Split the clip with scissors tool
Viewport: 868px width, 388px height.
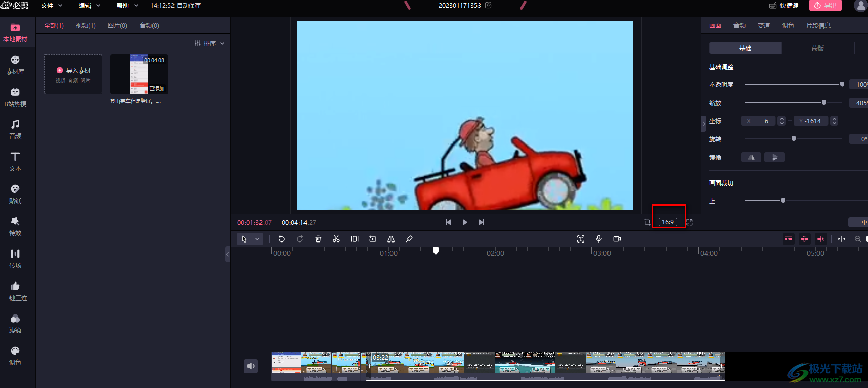pos(336,239)
